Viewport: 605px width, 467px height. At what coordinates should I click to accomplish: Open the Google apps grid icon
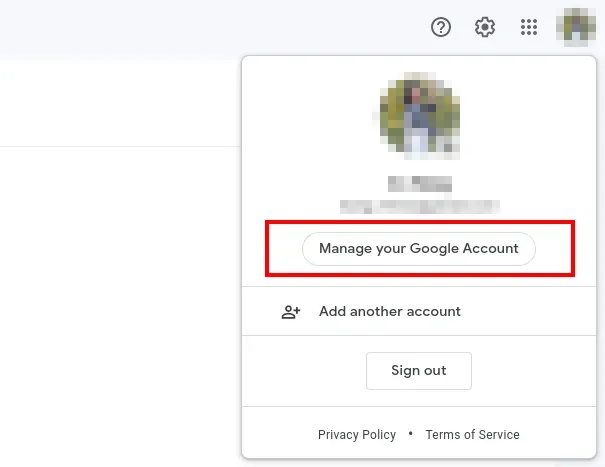click(x=529, y=27)
